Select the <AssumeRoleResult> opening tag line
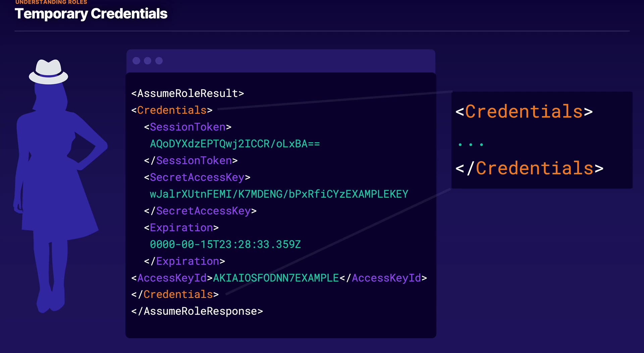The width and height of the screenshot is (644, 353). point(187,93)
